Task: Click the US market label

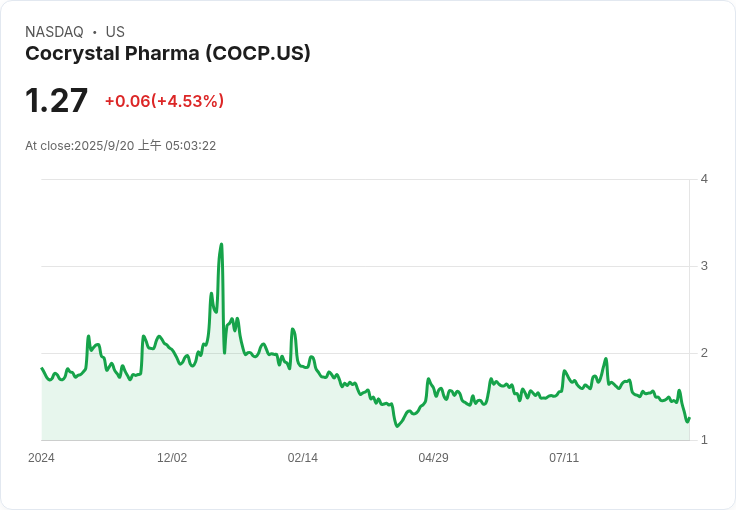Action: coord(115,32)
